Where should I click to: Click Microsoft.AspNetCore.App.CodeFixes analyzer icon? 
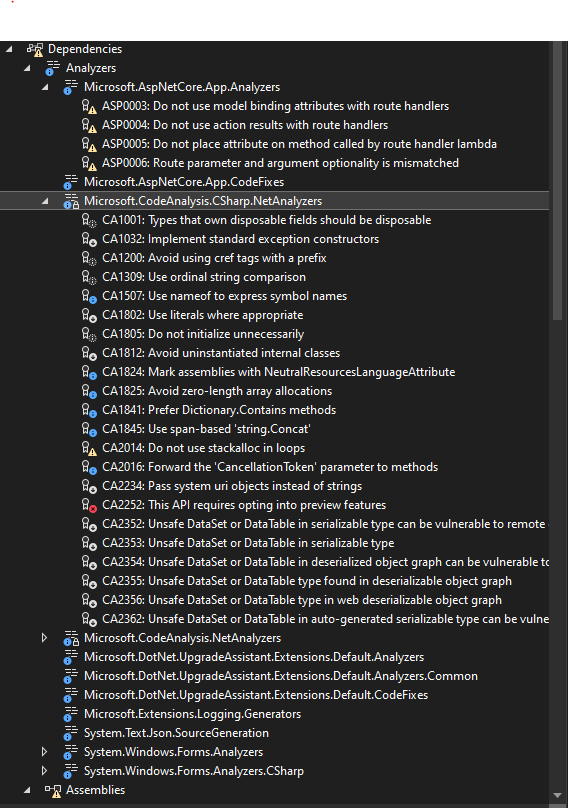click(x=71, y=182)
